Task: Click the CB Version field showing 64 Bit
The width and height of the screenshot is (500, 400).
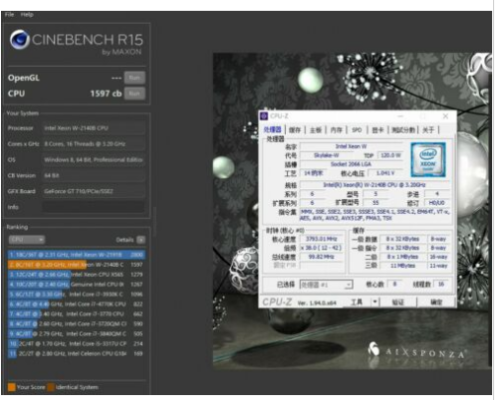Action: coord(93,175)
